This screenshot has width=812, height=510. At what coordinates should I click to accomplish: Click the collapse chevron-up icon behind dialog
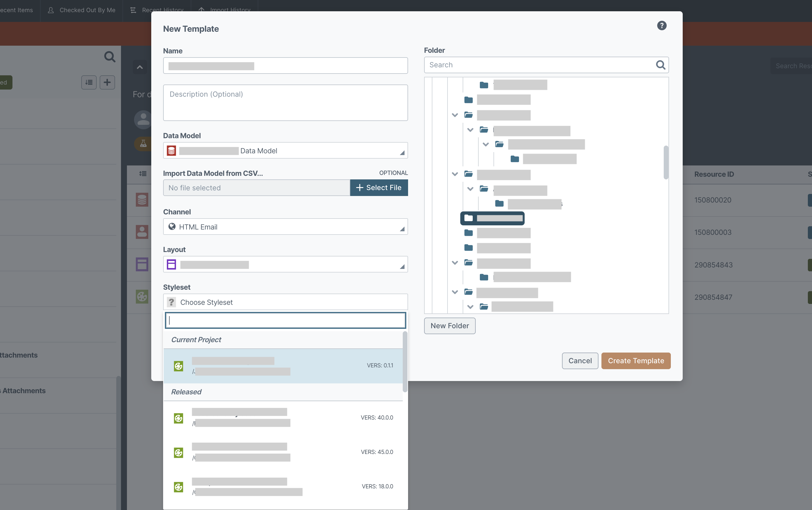tap(140, 67)
